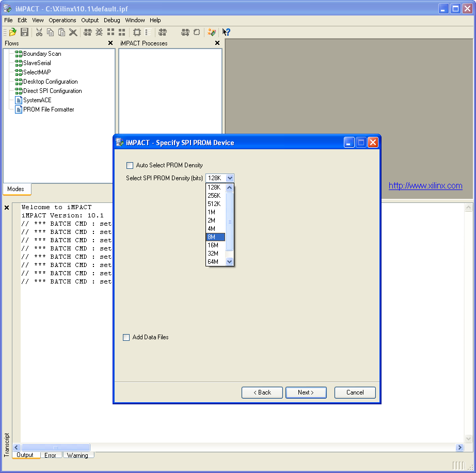This screenshot has width=476, height=473.
Task: Open the Window menu
Action: coord(135,20)
